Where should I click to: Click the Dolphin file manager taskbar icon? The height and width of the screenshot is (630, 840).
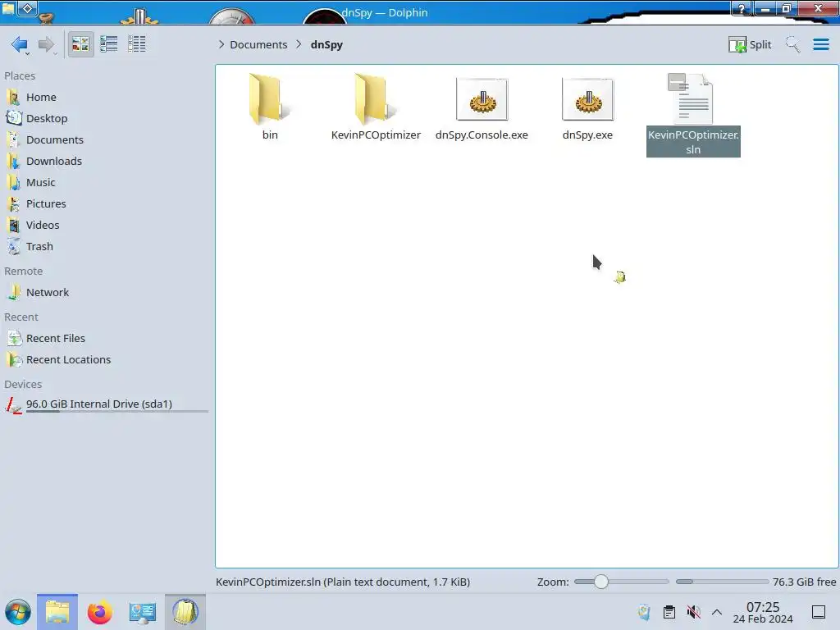57,612
